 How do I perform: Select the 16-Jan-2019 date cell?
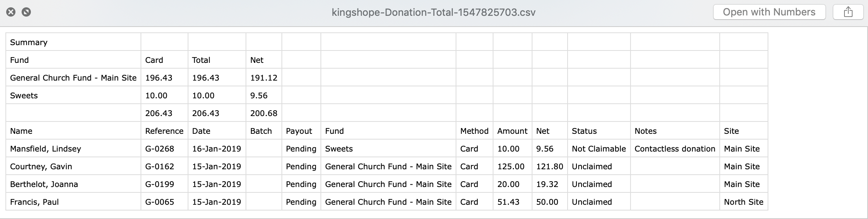click(x=217, y=148)
